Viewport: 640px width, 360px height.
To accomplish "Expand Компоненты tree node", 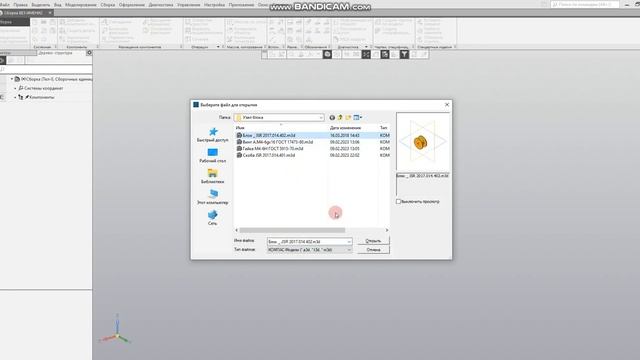I will 16,98.
